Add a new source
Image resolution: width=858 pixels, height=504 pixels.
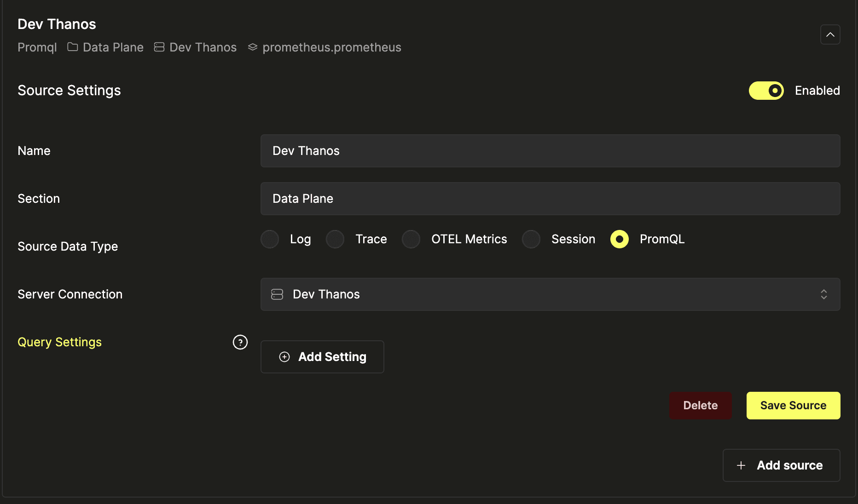click(x=781, y=465)
